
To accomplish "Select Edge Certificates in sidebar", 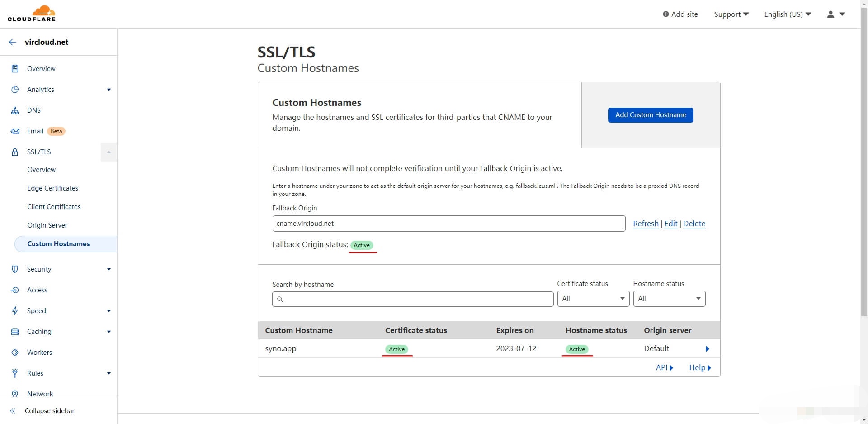I will [52, 188].
